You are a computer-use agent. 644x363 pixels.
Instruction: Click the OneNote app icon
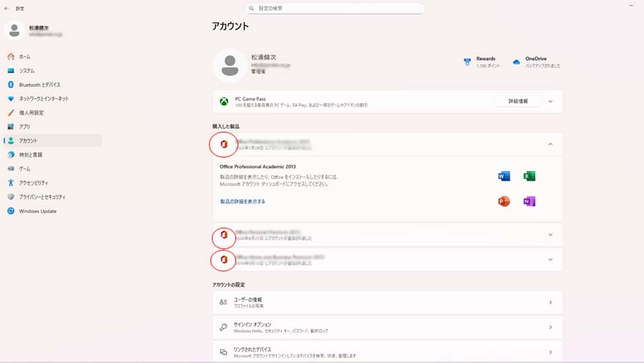click(529, 201)
